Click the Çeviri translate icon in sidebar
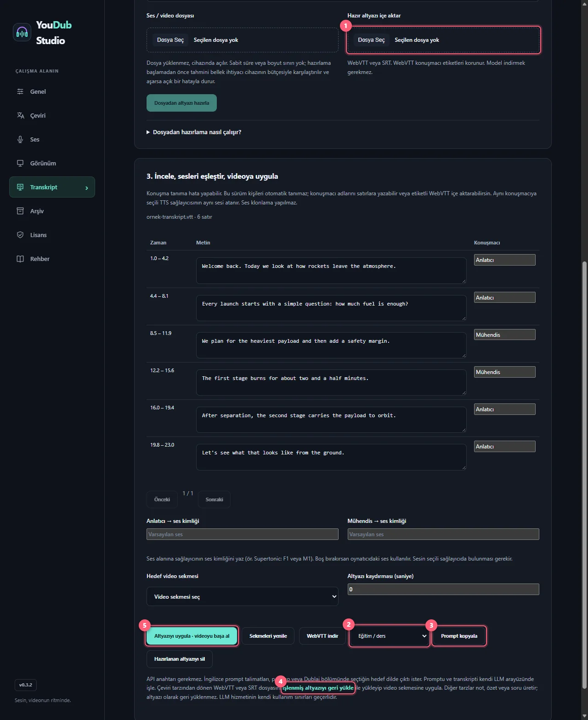The width and height of the screenshot is (588, 720). pyautogui.click(x=20, y=115)
